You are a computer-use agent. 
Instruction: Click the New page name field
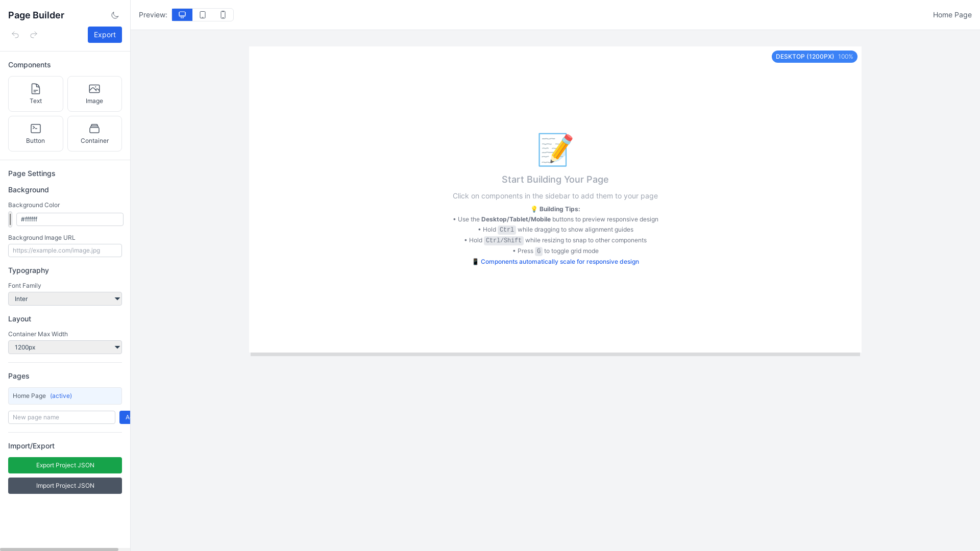pos(62,417)
